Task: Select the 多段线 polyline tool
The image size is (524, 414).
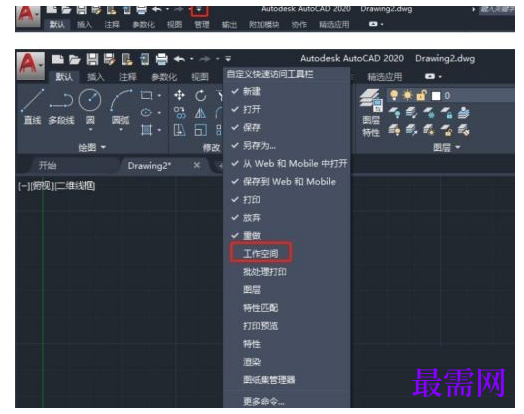Action: click(x=61, y=106)
